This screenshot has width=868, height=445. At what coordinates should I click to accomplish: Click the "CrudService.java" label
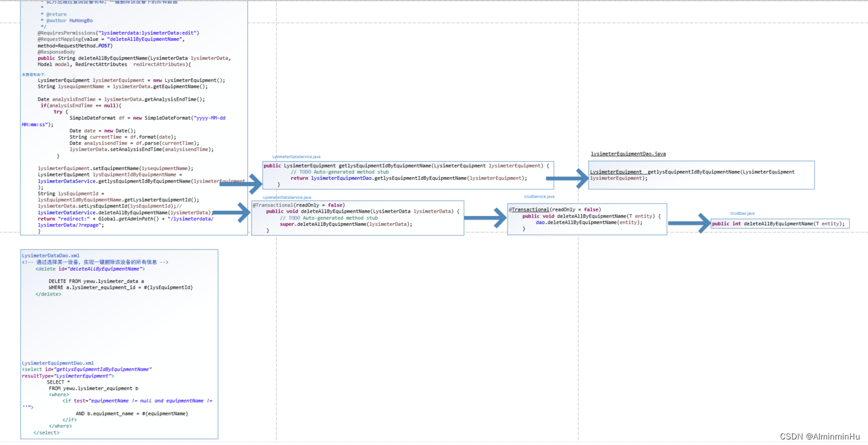[539, 196]
